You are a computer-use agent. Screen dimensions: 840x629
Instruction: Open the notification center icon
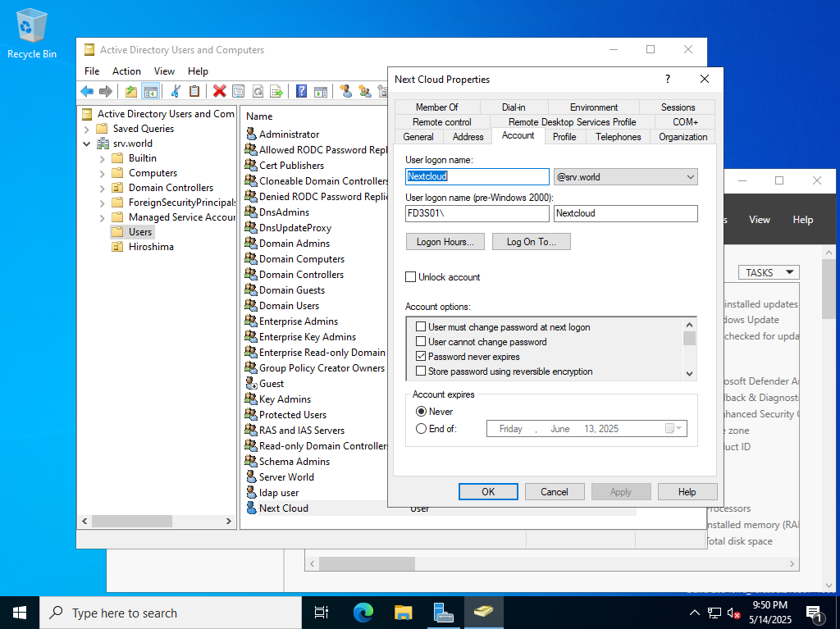814,614
